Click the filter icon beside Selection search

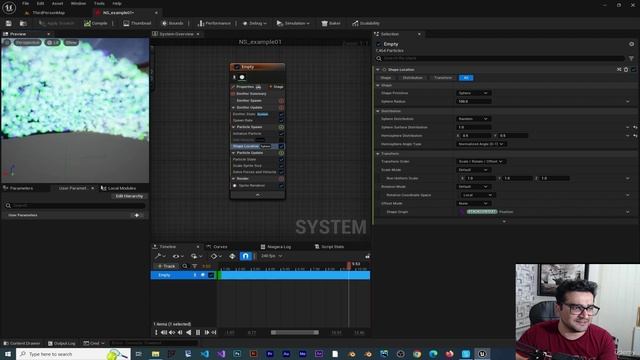[631, 58]
